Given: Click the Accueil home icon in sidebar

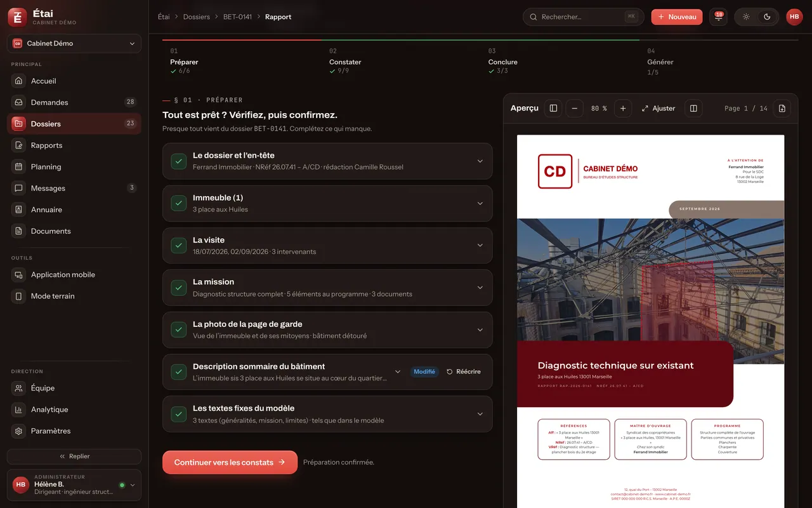Looking at the screenshot, I should 19,81.
